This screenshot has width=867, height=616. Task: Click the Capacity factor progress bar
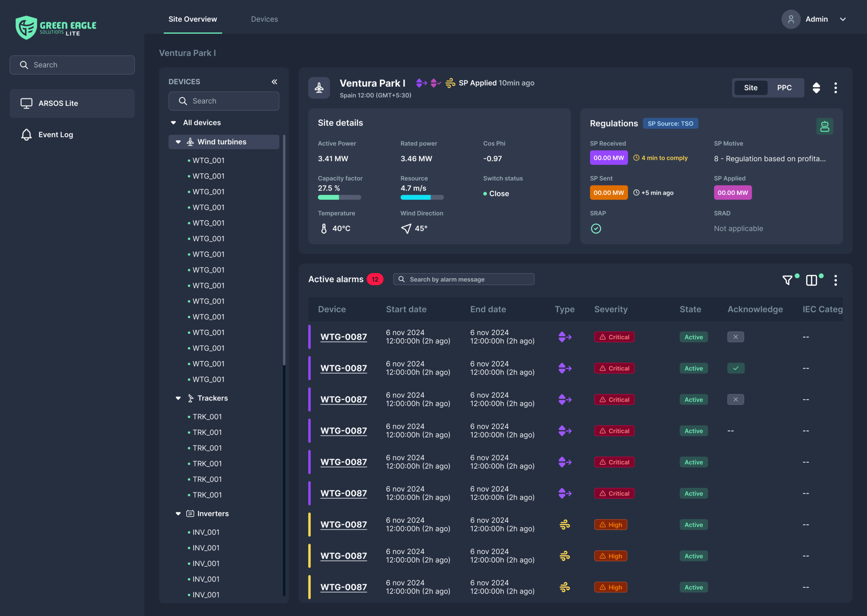coord(339,197)
